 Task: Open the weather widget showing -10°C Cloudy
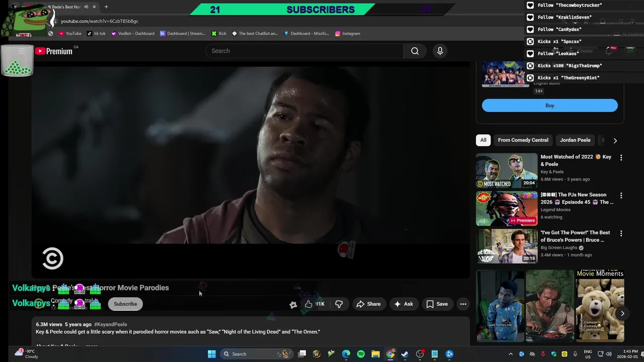pos(26,354)
